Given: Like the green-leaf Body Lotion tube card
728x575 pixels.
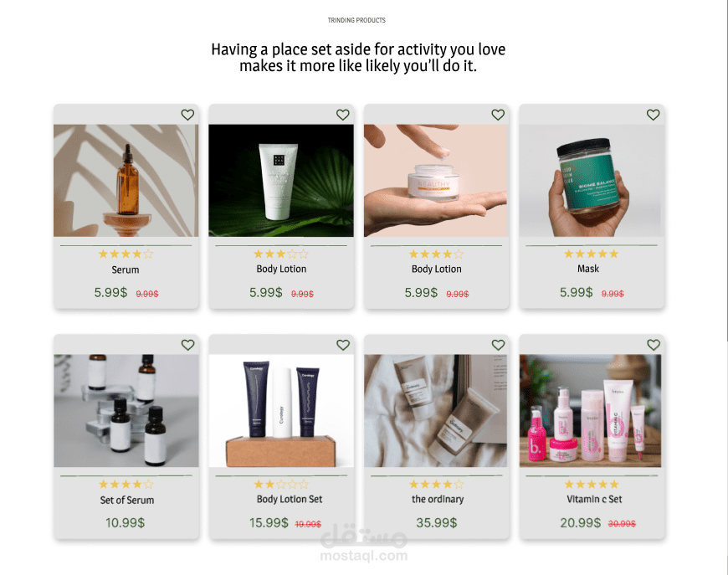Looking at the screenshot, I should point(342,115).
